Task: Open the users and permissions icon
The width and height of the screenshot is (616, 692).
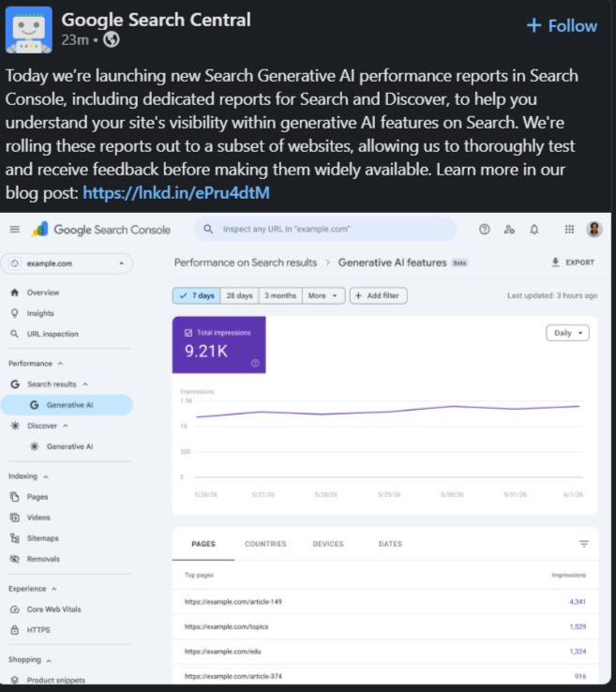Action: (509, 229)
